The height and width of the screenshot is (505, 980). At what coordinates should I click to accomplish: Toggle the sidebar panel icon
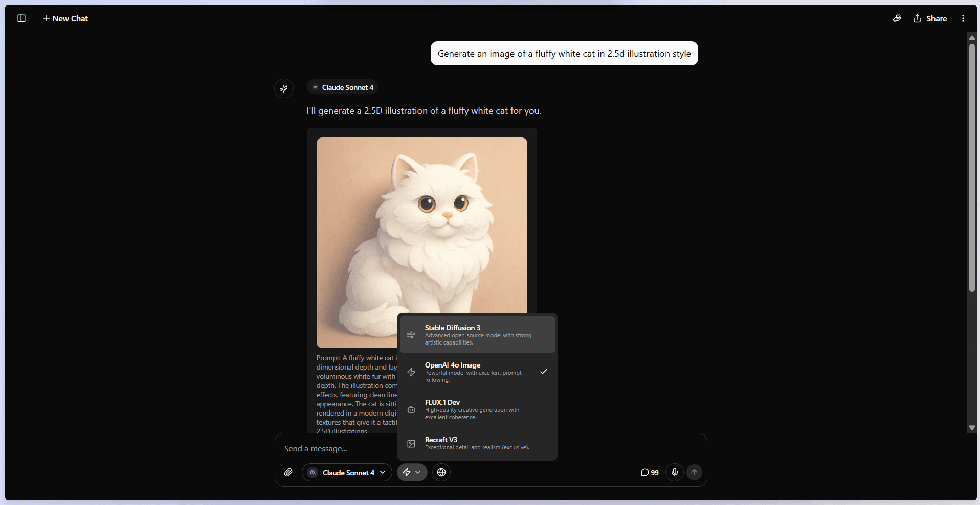tap(21, 18)
